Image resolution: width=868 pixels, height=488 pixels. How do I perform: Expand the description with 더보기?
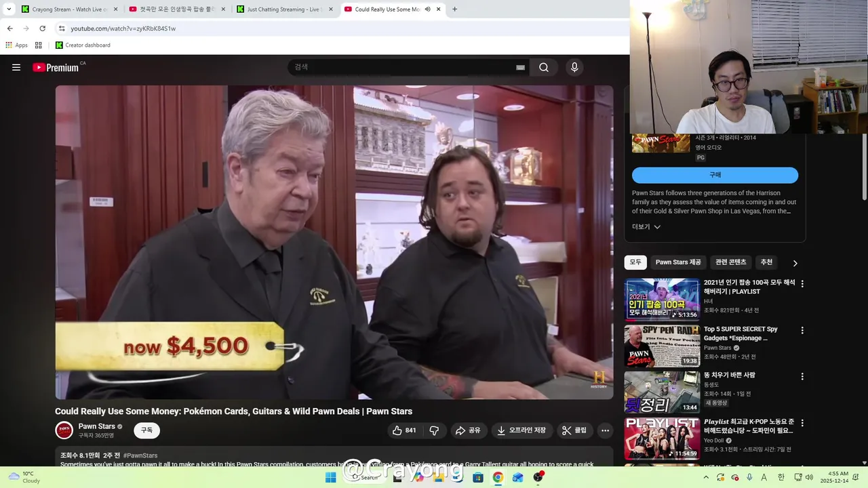(x=646, y=227)
